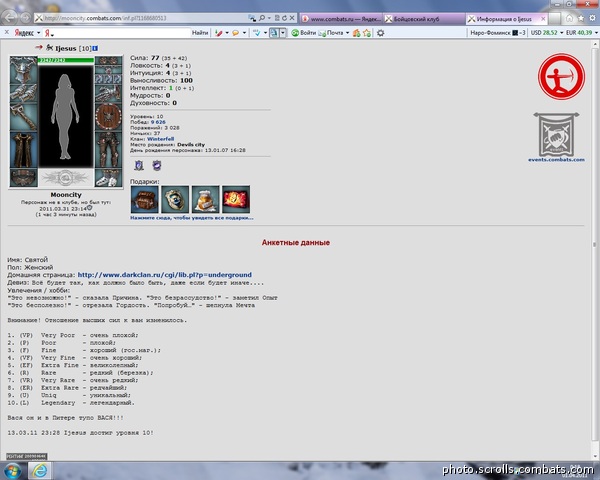Image resolution: width=600 pixels, height=480 pixels.
Task: Open the Yandex toolbar settings gear
Action: pos(380,33)
